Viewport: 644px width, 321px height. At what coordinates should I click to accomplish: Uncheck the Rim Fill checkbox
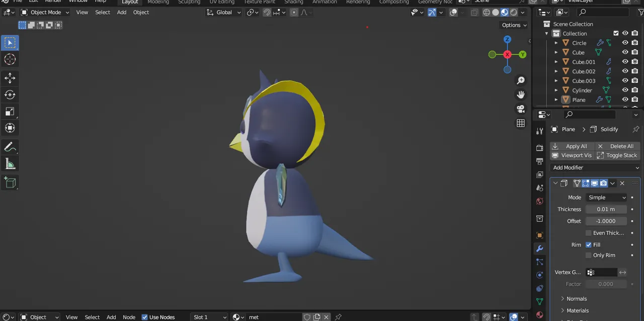(x=589, y=245)
